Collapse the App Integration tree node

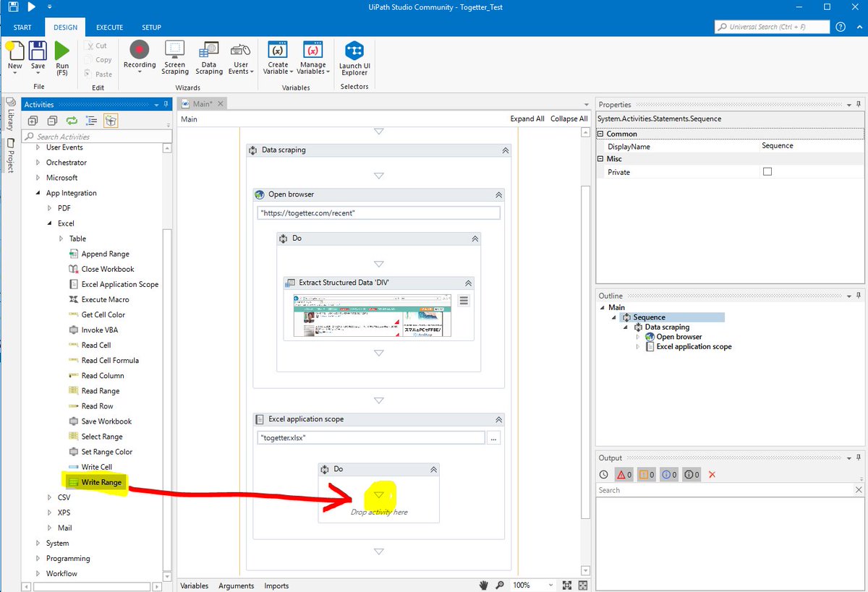pos(38,193)
